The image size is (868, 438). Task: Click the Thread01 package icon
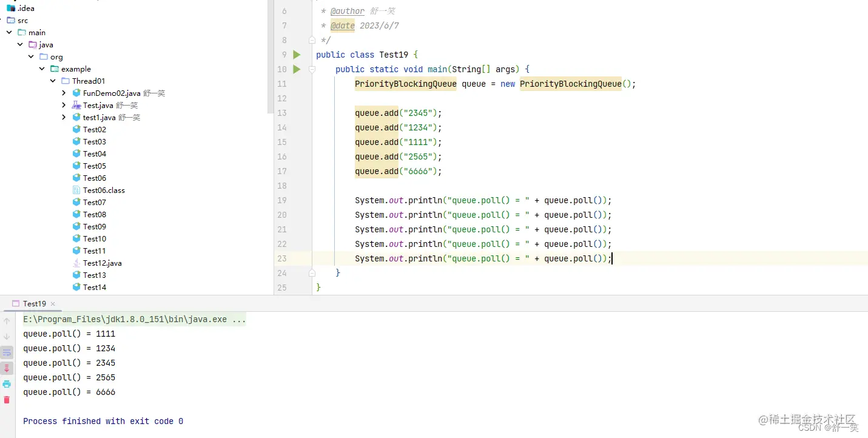tap(66, 81)
